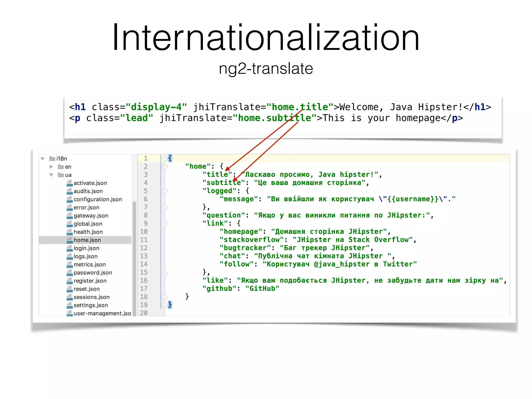This screenshot has height=399, width=532.
Task: Click the logs.json file icon
Action: pos(69,256)
